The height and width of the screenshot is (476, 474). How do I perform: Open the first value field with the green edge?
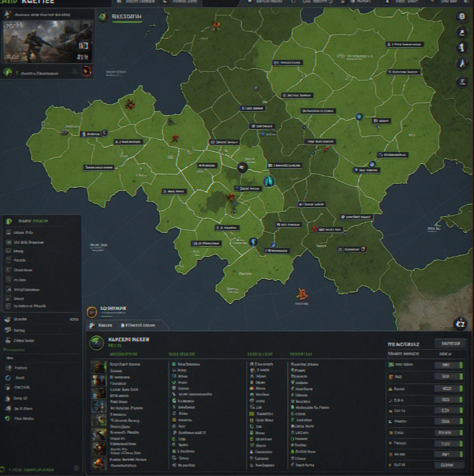tap(448, 365)
